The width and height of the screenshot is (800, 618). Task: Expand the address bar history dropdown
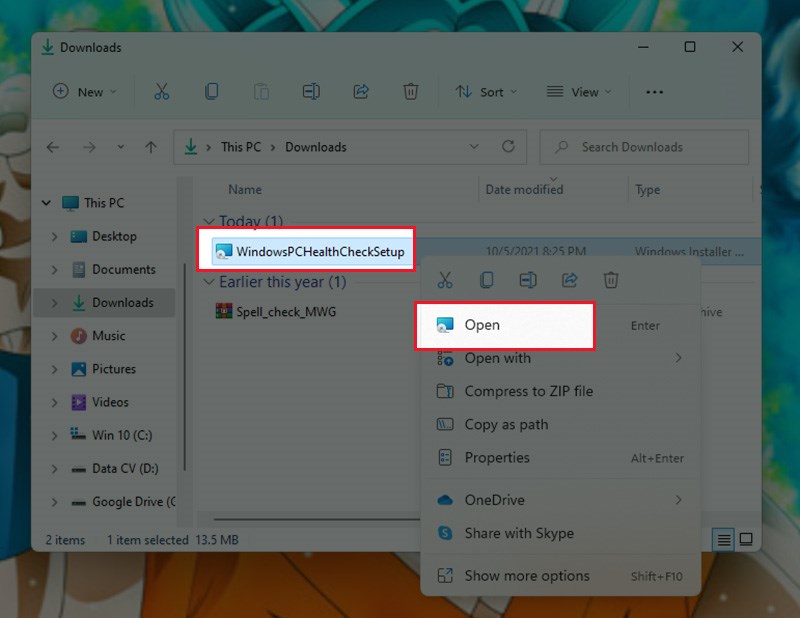pyautogui.click(x=474, y=146)
